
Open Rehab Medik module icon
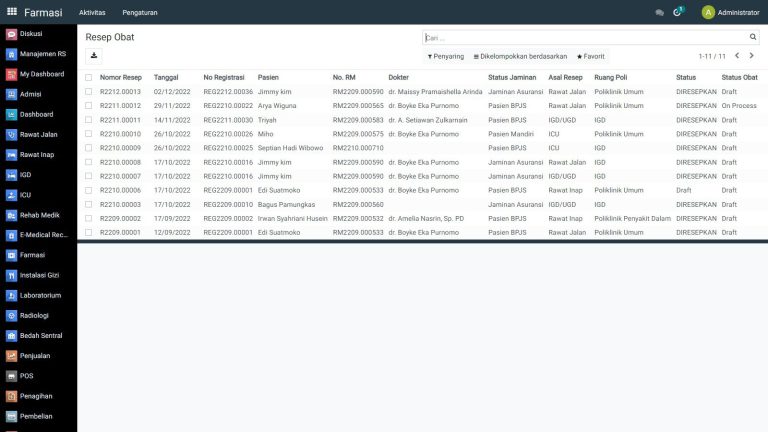(x=11, y=216)
